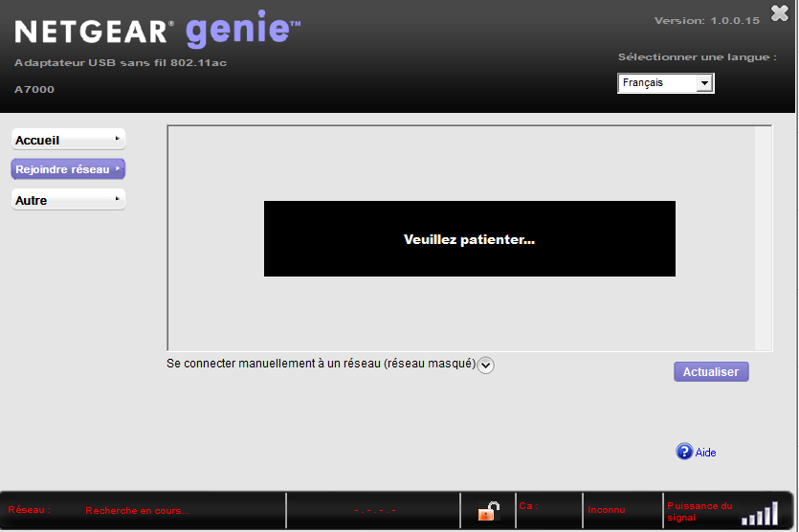Click the network list scrollbar track

coord(763,238)
